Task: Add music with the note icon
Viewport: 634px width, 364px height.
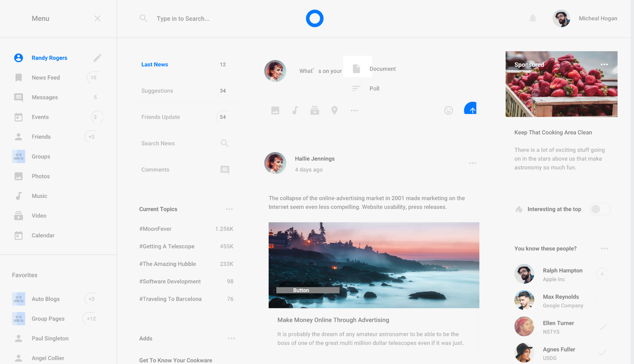Action: coord(295,110)
